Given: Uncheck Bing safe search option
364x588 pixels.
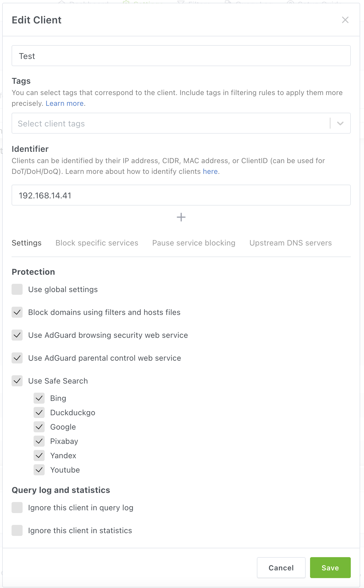Looking at the screenshot, I should pos(39,398).
